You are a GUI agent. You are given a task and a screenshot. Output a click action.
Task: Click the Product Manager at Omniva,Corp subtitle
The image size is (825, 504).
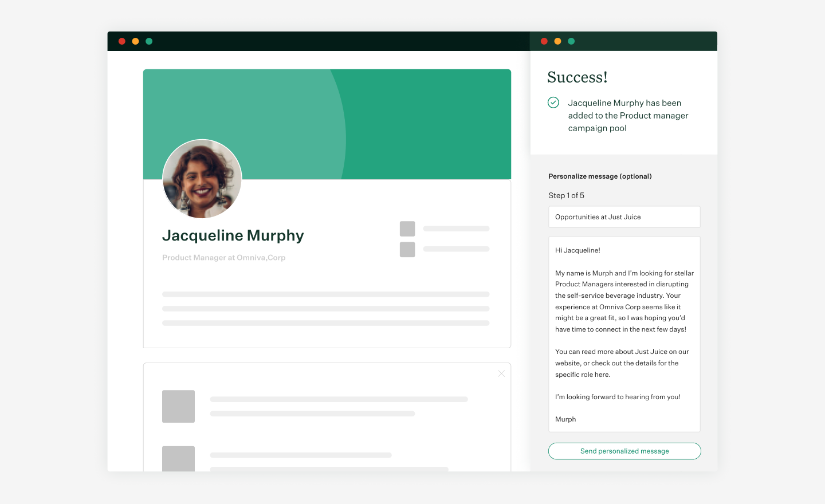click(x=224, y=257)
